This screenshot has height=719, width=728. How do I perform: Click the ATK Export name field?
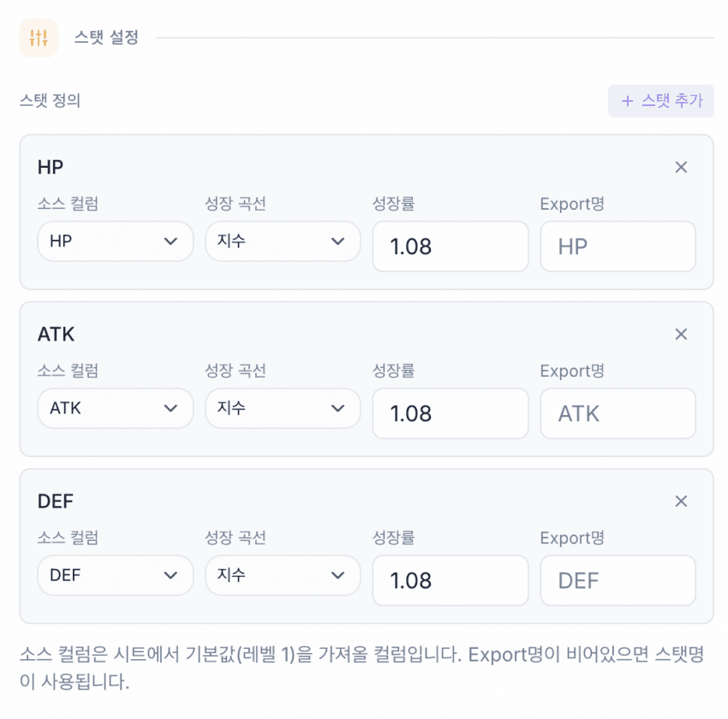click(x=618, y=413)
